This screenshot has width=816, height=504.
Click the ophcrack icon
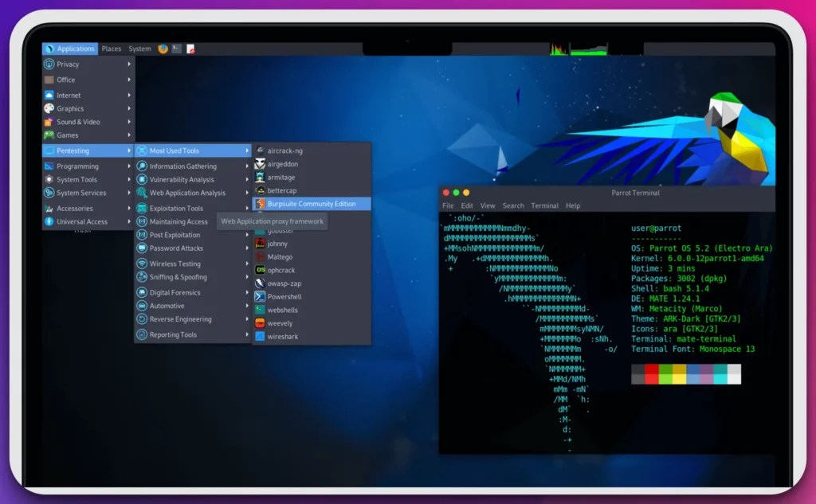(260, 270)
